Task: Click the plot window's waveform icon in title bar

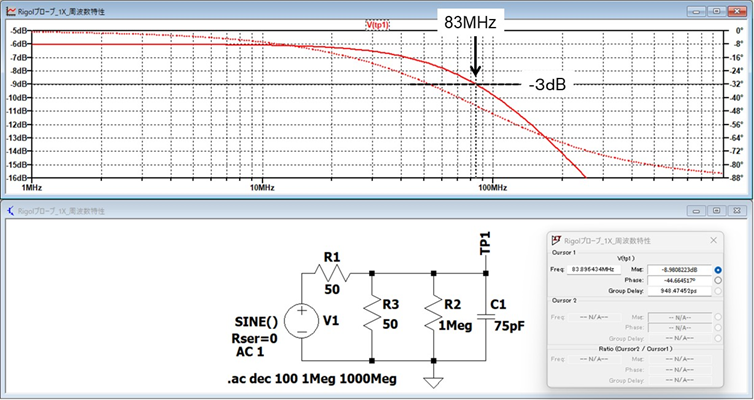Action: tap(9, 9)
